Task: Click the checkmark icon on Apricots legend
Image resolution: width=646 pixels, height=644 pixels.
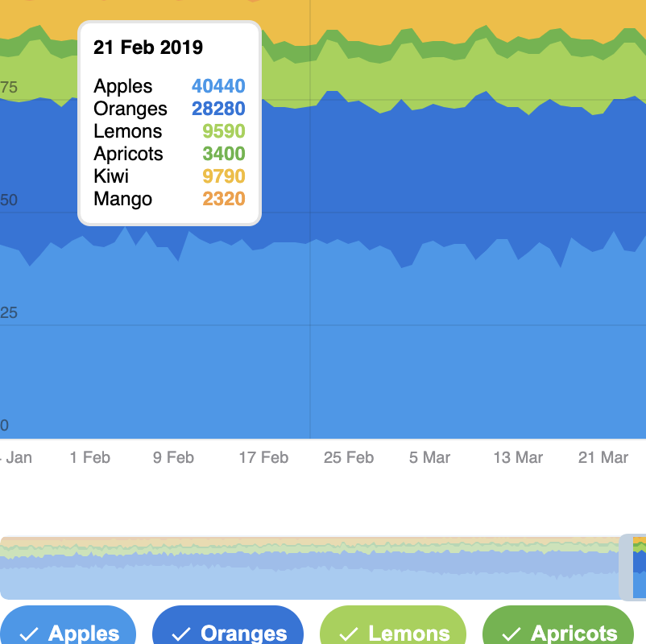Action: (x=511, y=634)
